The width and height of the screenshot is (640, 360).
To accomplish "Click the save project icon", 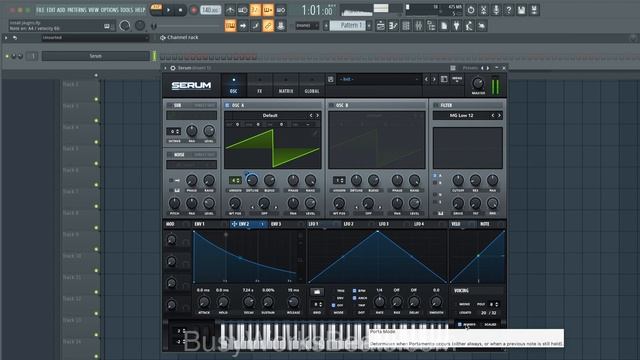I will [521, 10].
